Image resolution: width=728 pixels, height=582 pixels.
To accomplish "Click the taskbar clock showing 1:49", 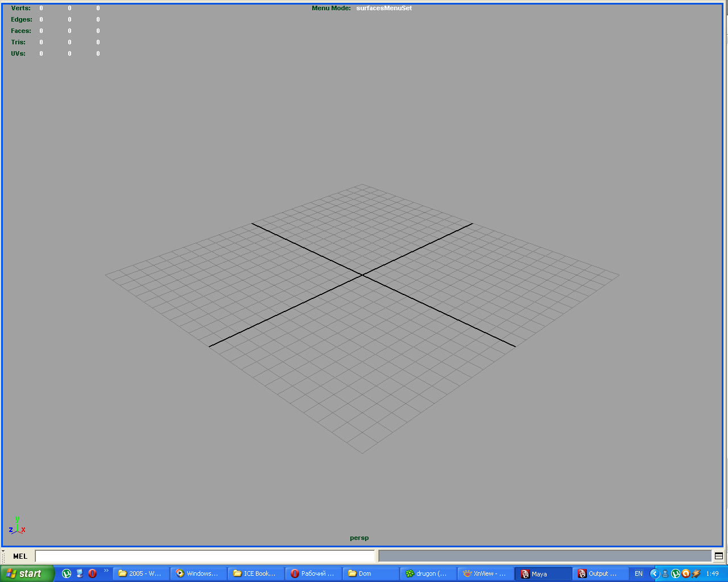I will pyautogui.click(x=712, y=573).
